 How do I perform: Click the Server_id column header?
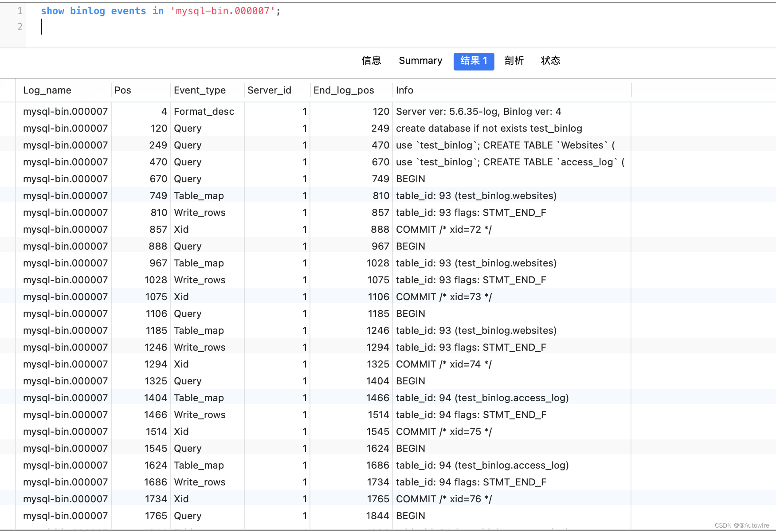(x=277, y=90)
